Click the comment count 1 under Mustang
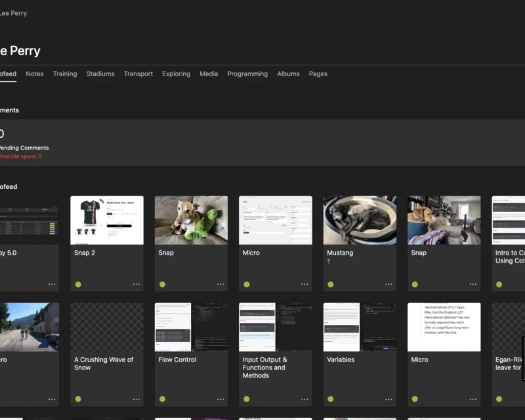 329,261
